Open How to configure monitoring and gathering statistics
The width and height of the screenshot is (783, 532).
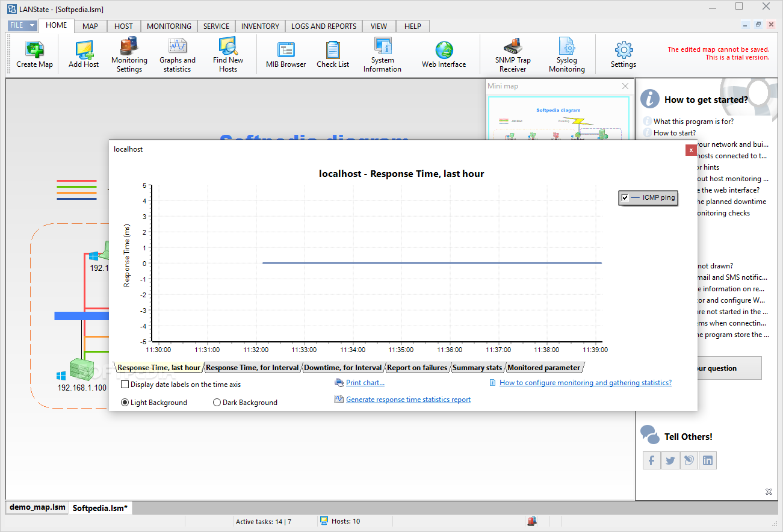coord(585,382)
